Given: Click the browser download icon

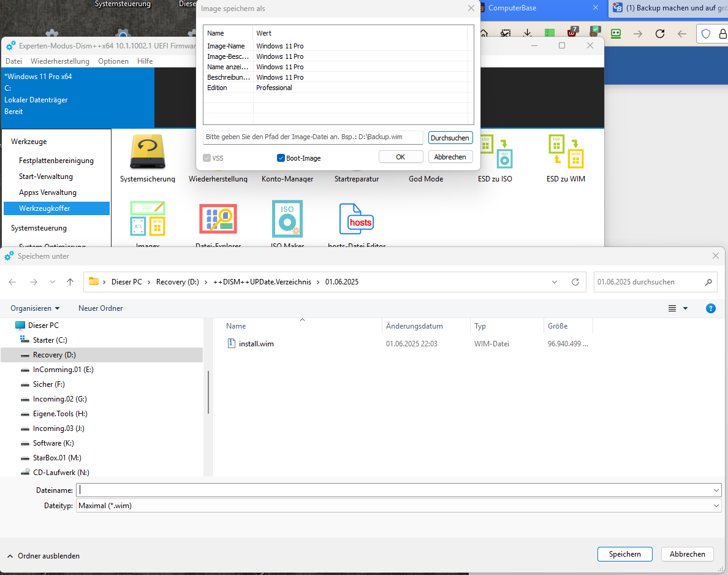Looking at the screenshot, I should pyautogui.click(x=528, y=34).
